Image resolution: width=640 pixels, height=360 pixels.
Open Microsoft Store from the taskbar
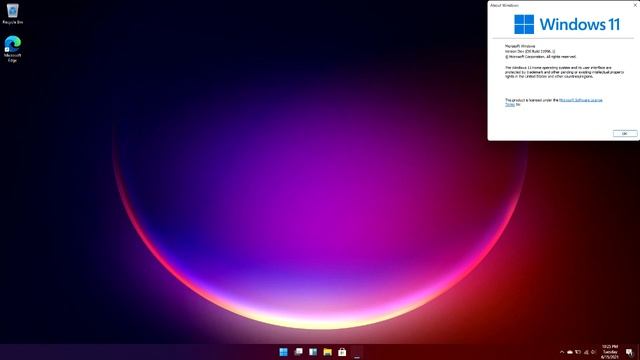(x=342, y=352)
